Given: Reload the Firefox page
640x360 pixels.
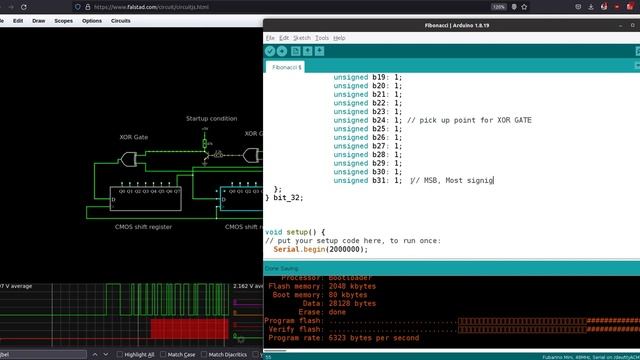Looking at the screenshot, I should pos(24,7).
